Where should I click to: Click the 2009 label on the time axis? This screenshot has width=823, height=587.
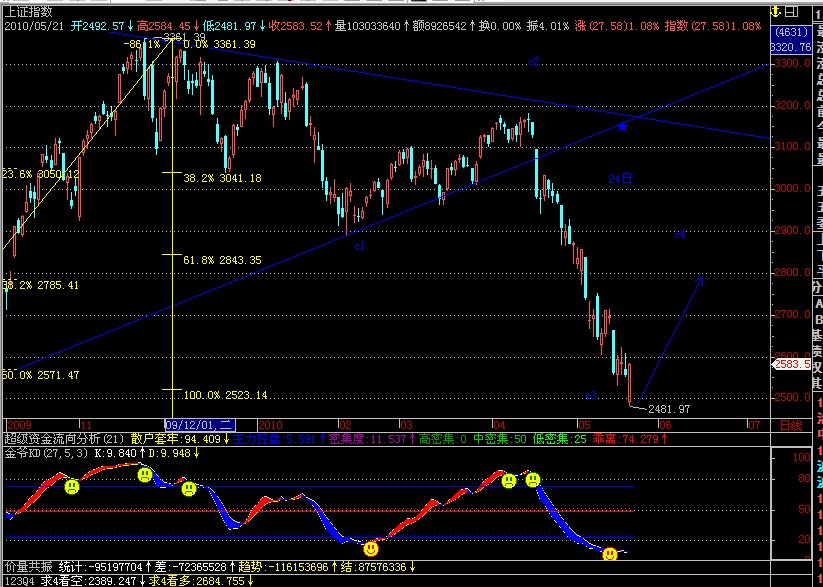point(19,425)
